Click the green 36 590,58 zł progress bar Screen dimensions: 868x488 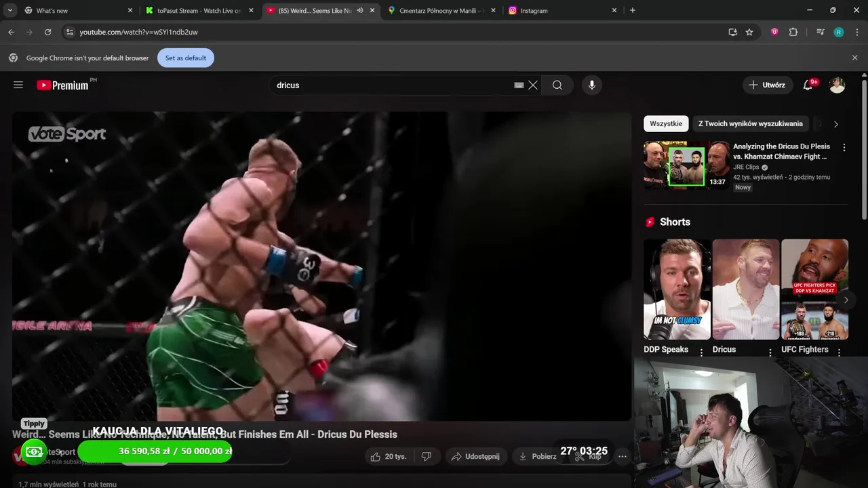coord(155,451)
